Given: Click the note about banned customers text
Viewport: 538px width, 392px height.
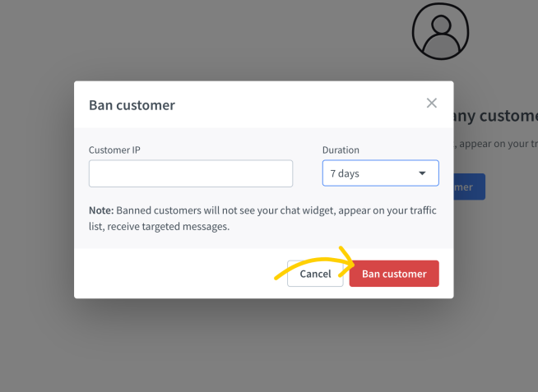Looking at the screenshot, I should 262,219.
